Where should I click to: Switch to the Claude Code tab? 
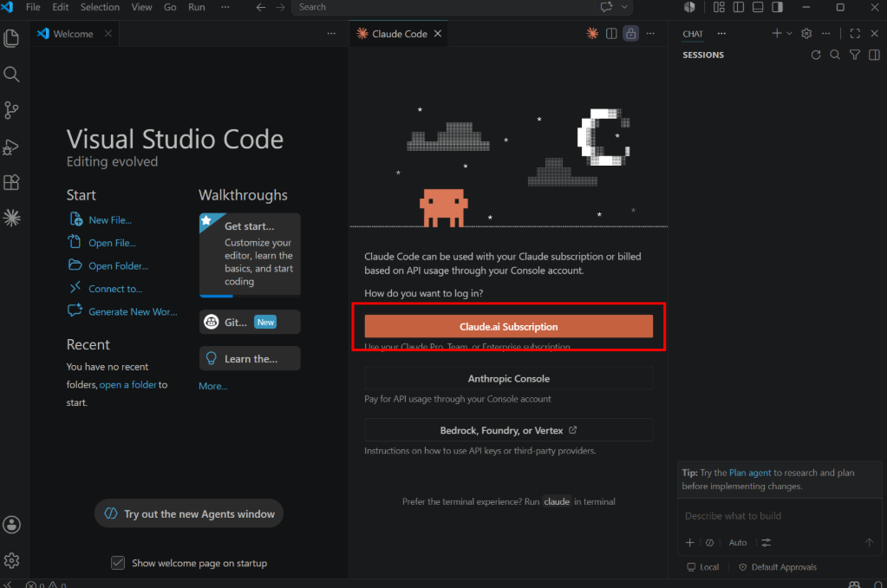coord(400,34)
